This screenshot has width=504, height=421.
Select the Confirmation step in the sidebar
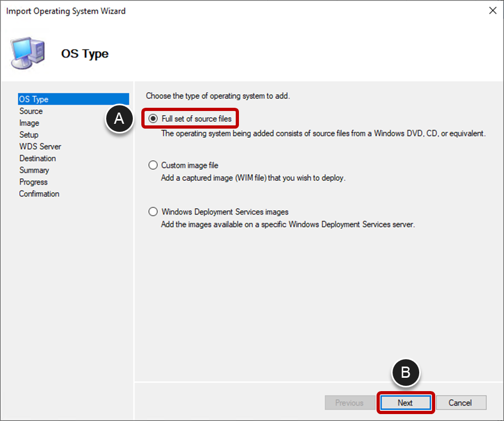(39, 194)
